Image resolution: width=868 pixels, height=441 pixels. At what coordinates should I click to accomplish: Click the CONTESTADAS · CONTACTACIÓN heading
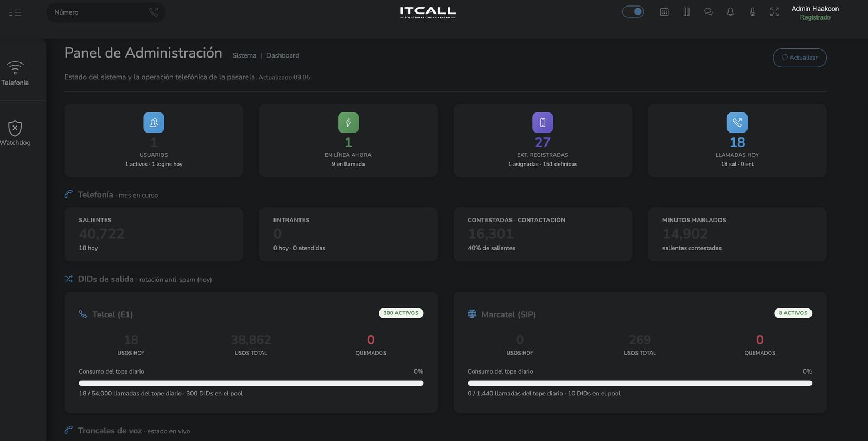[516, 220]
